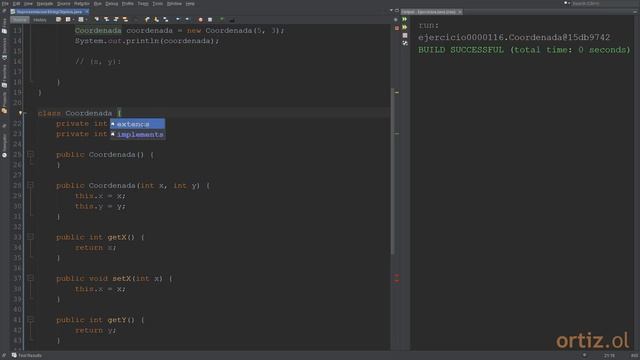The image size is (640, 360).
Task: Switch editor to Source view
Action: [x=20, y=20]
